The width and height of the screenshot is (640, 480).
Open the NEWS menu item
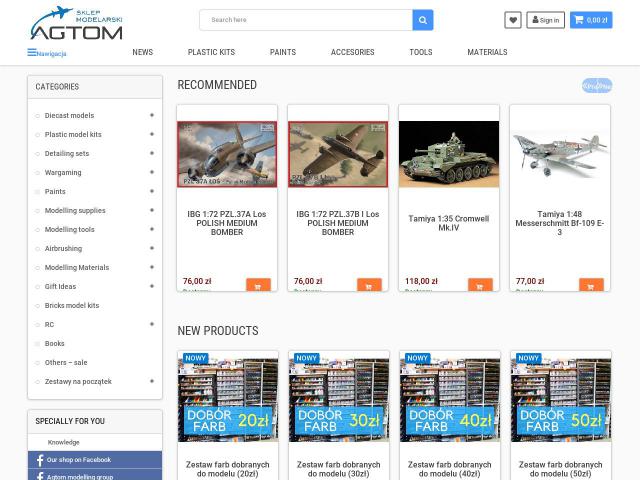click(x=142, y=52)
